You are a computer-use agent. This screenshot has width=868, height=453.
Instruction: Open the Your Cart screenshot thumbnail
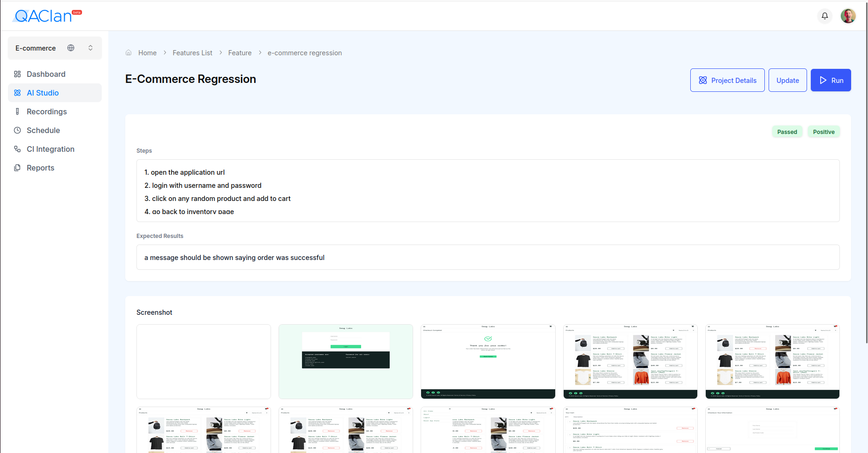[630, 430]
